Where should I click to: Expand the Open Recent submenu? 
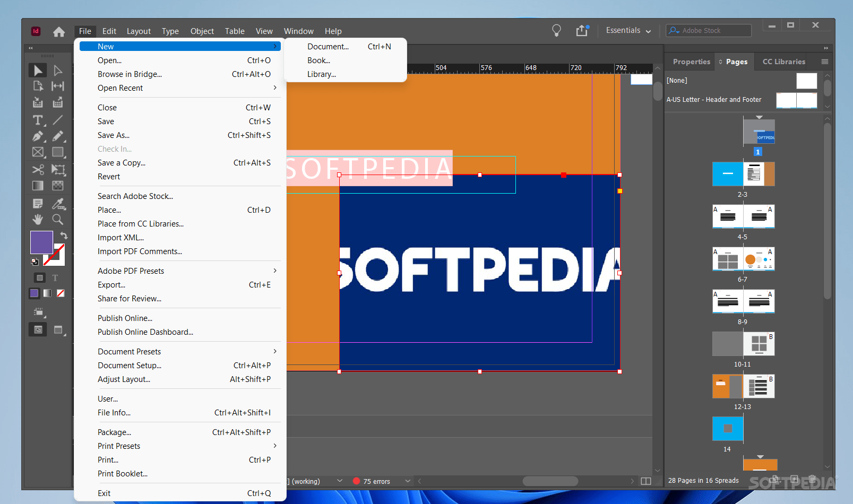point(275,88)
